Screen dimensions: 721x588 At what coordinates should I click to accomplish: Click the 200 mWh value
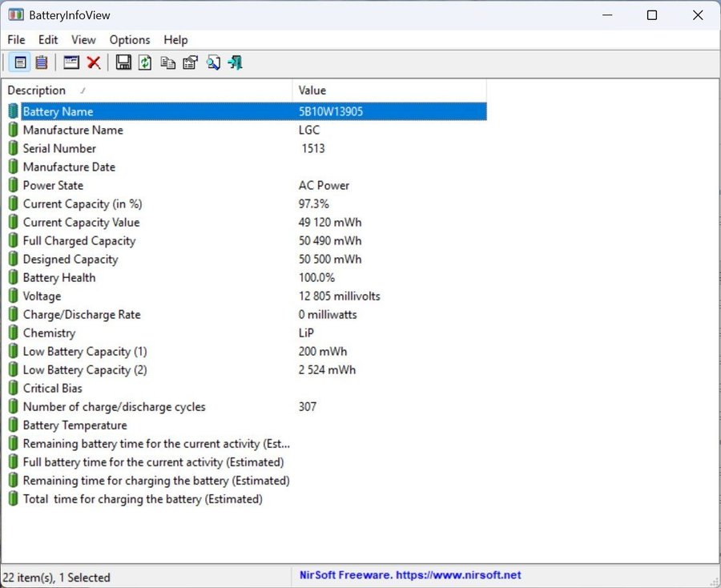point(323,351)
